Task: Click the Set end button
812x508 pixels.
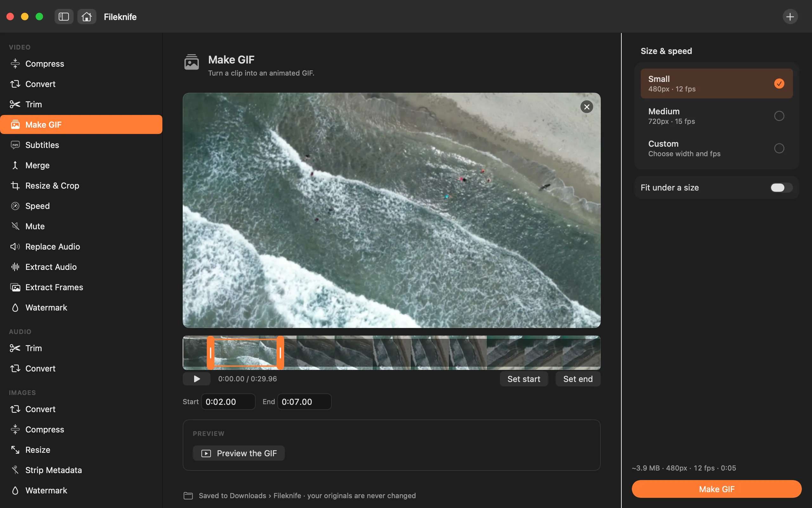Action: (x=578, y=379)
